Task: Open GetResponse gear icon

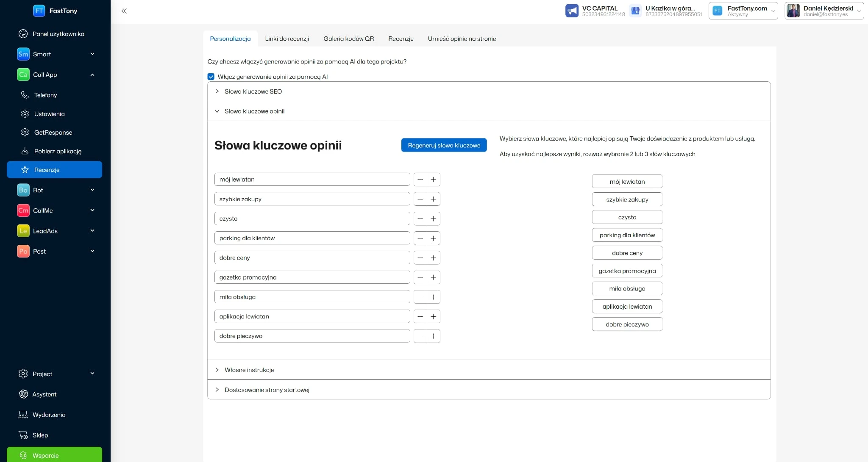Action: [25, 133]
